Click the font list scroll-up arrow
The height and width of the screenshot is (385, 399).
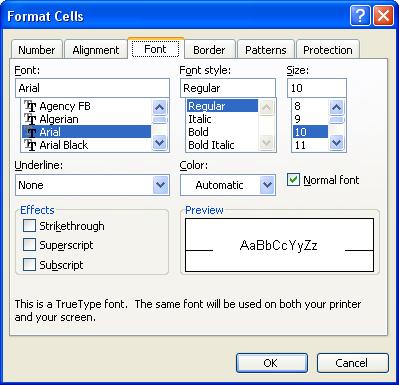160,107
